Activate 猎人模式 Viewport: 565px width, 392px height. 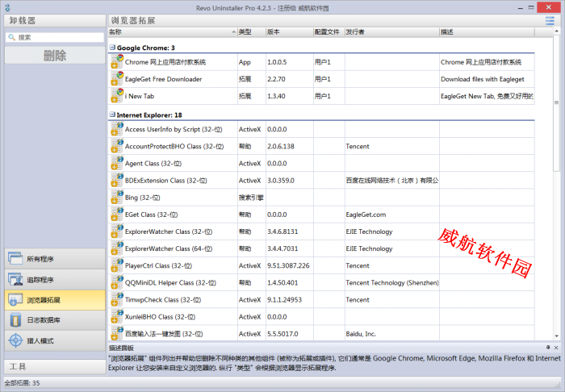55,340
